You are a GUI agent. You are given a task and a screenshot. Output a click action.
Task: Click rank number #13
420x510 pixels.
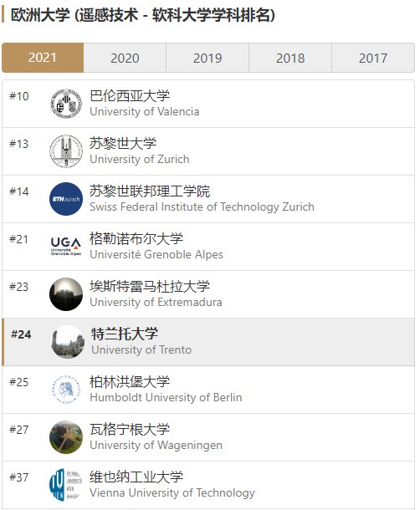coord(19,144)
